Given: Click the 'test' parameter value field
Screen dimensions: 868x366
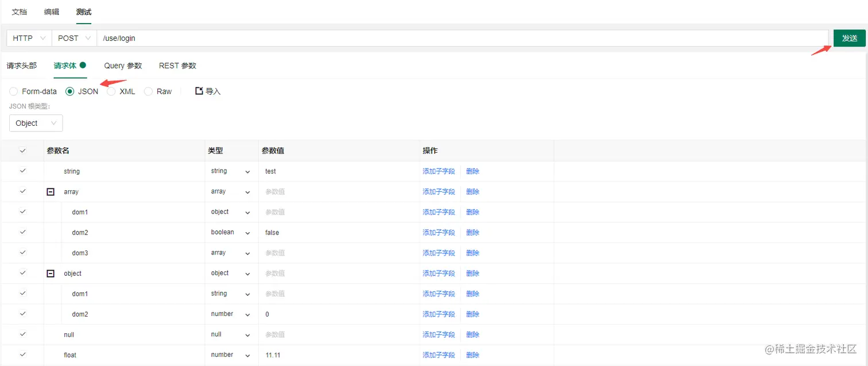Looking at the screenshot, I should [x=339, y=171].
